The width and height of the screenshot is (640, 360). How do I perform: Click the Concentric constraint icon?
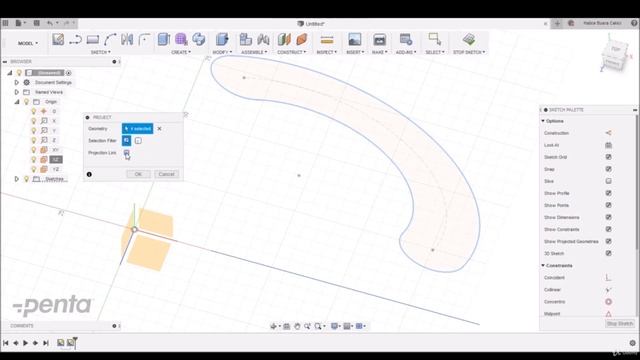click(x=608, y=302)
